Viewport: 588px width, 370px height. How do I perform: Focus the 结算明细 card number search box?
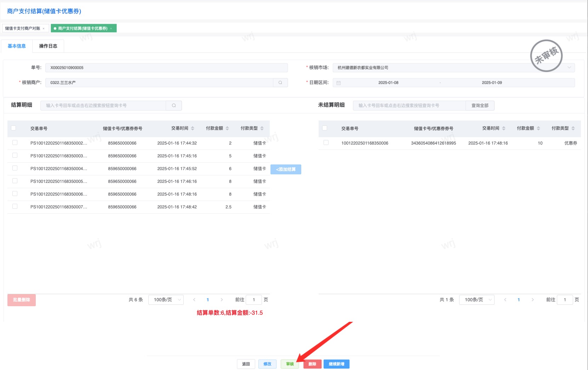(103, 105)
